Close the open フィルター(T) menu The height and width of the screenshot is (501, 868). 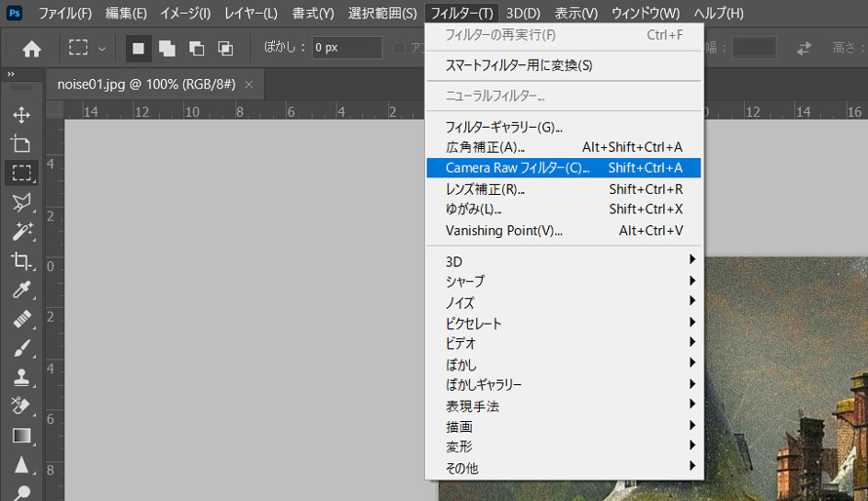pos(461,13)
